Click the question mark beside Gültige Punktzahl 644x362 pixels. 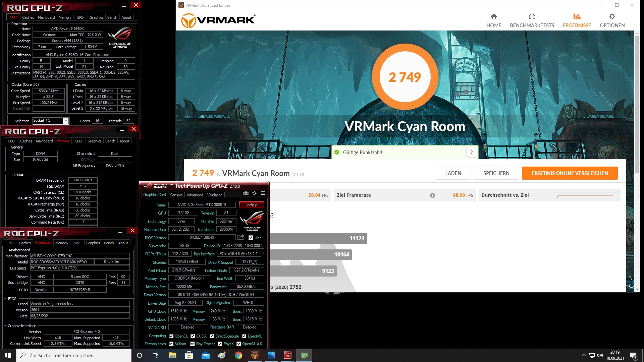(472, 152)
